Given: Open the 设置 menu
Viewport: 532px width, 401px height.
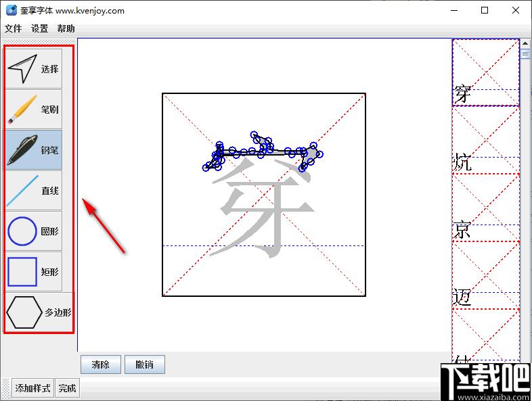Looking at the screenshot, I should tap(40, 28).
